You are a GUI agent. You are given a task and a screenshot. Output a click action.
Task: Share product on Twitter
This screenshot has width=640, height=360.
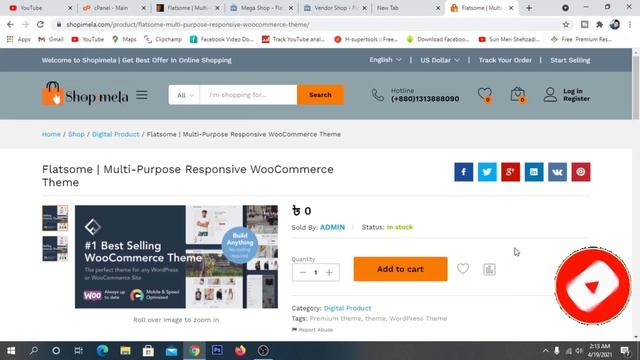coord(487,172)
